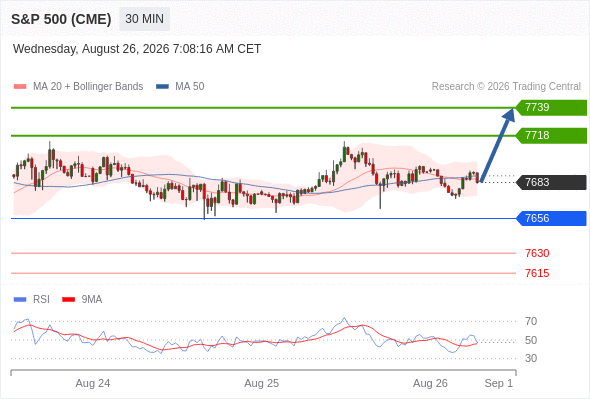The width and height of the screenshot is (590, 400).
Task: Click the RSI 70 level label
Action: (531, 321)
